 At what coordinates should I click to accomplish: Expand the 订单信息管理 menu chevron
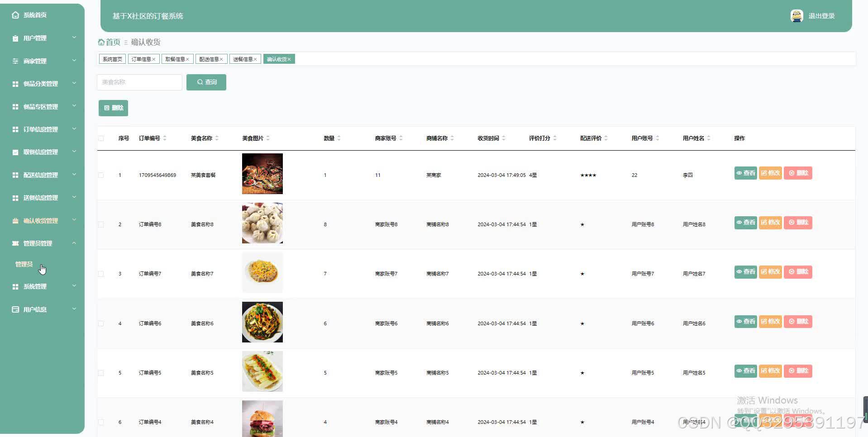(x=74, y=129)
